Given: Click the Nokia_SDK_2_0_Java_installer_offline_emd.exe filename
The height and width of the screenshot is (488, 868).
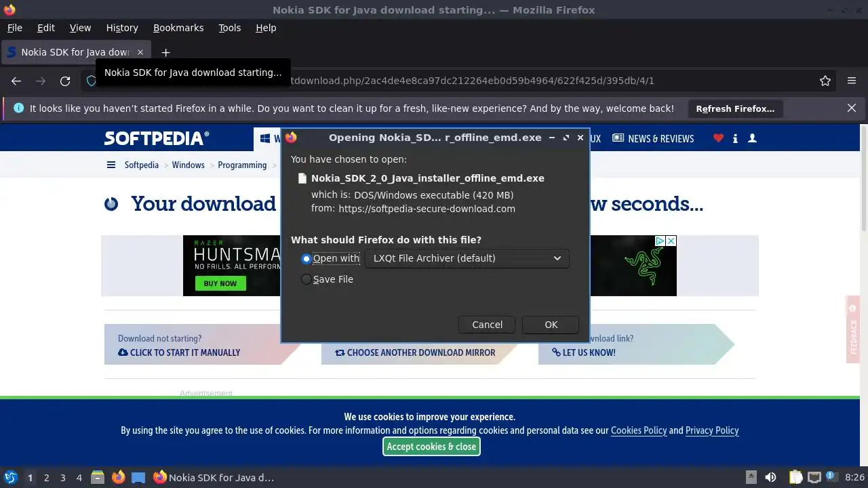Looking at the screenshot, I should [x=428, y=178].
